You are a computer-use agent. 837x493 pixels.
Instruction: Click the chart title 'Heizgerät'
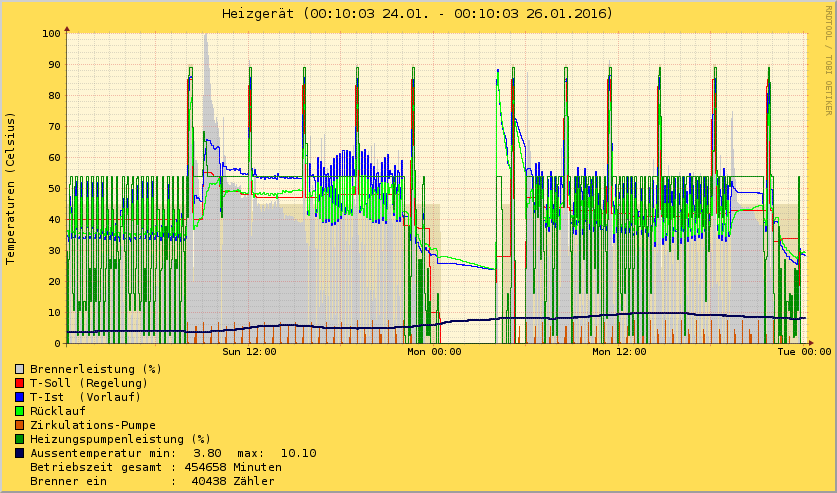coord(258,13)
